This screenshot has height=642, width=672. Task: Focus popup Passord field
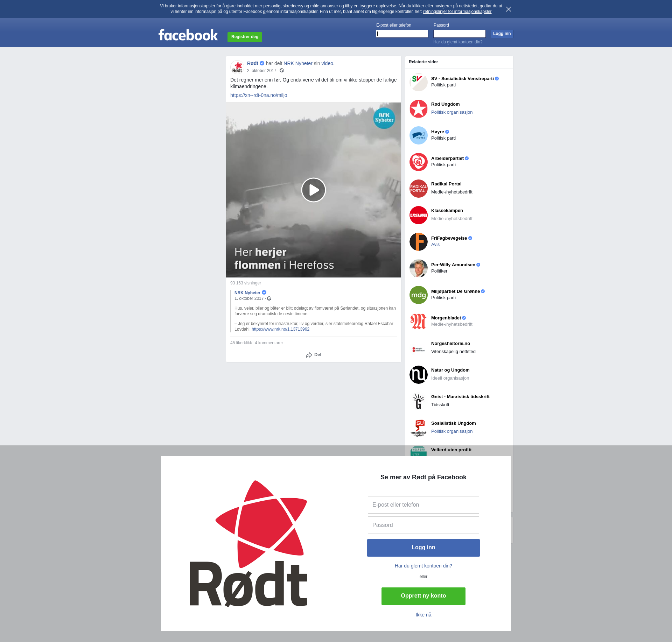[423, 525]
